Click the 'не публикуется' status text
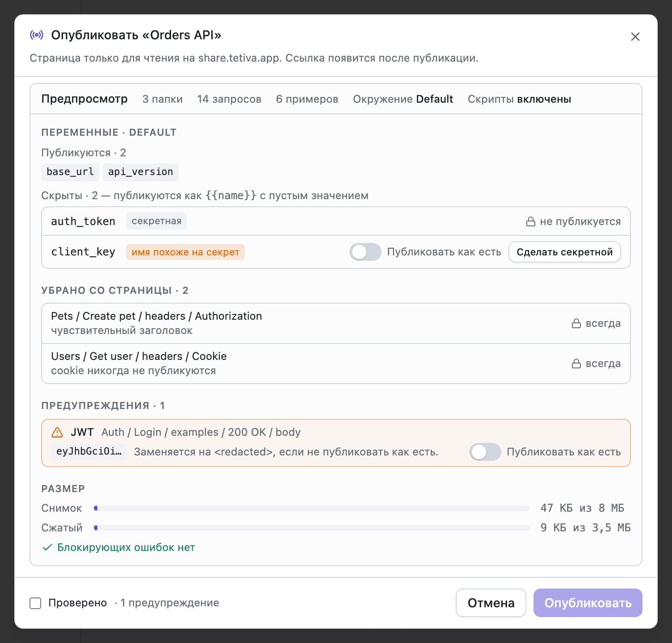Viewport: 672px width, 643px height. (x=580, y=221)
